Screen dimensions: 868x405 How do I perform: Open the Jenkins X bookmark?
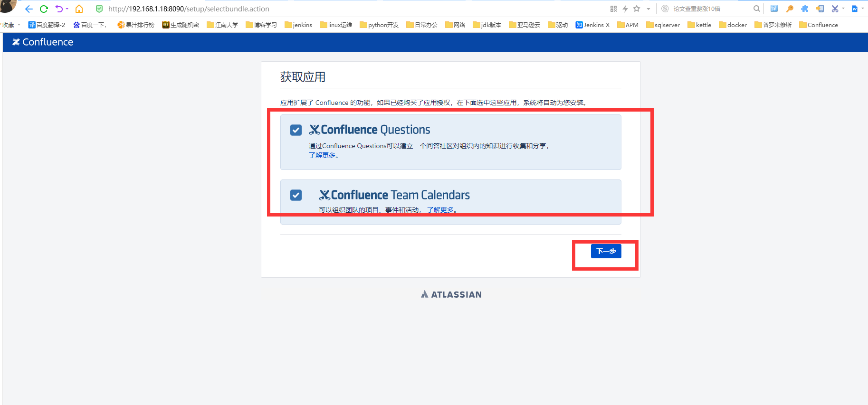(x=592, y=25)
